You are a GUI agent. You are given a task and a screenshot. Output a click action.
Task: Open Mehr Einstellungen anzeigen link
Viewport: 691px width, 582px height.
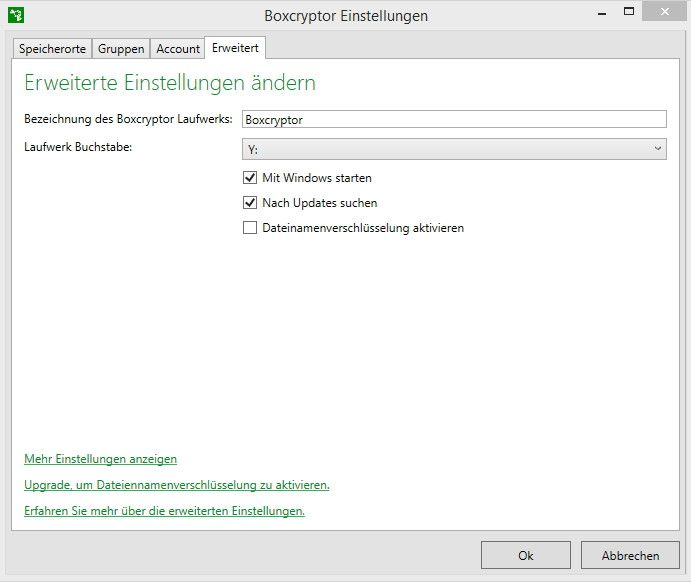100,459
